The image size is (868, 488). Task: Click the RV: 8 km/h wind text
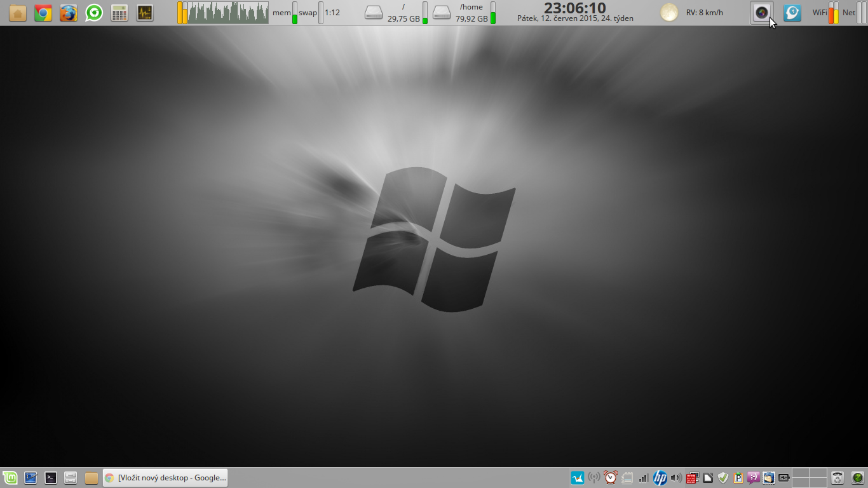705,13
